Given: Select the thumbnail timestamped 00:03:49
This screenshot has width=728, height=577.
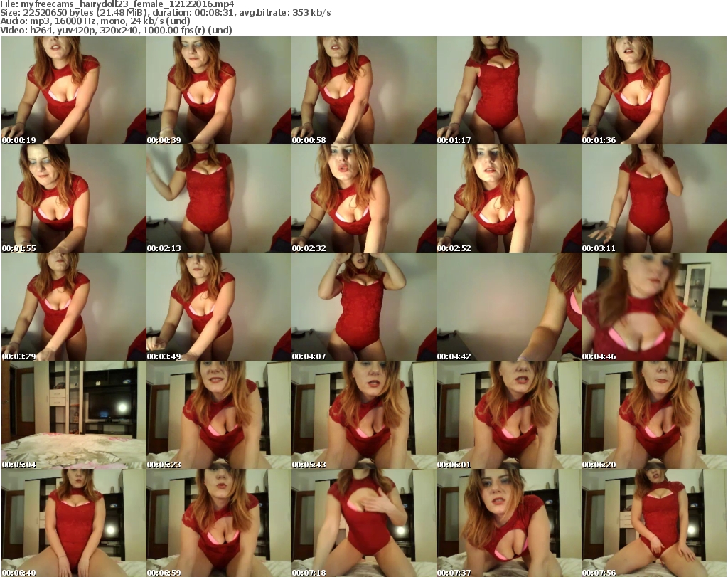Looking at the screenshot, I should [x=219, y=307].
